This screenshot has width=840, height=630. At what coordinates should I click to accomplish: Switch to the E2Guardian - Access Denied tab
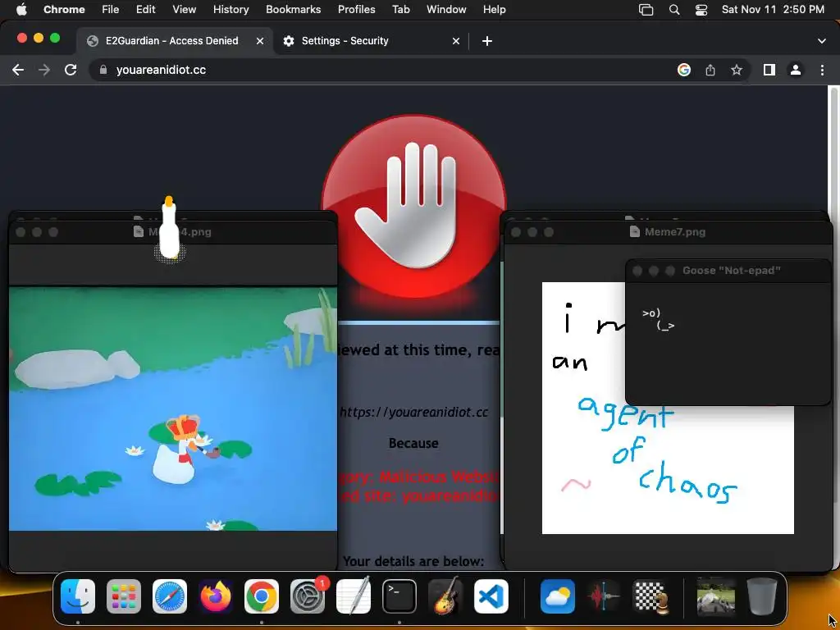pos(176,41)
